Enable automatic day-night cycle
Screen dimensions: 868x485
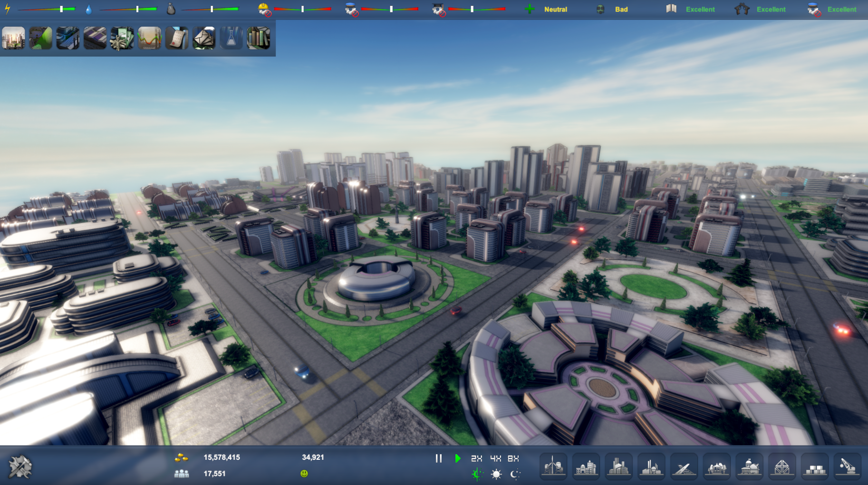477,474
